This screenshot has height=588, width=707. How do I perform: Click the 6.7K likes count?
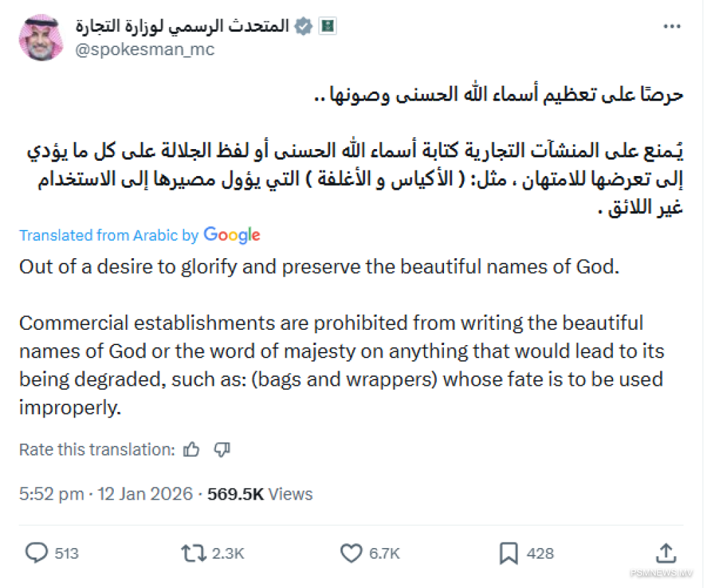coord(385,553)
